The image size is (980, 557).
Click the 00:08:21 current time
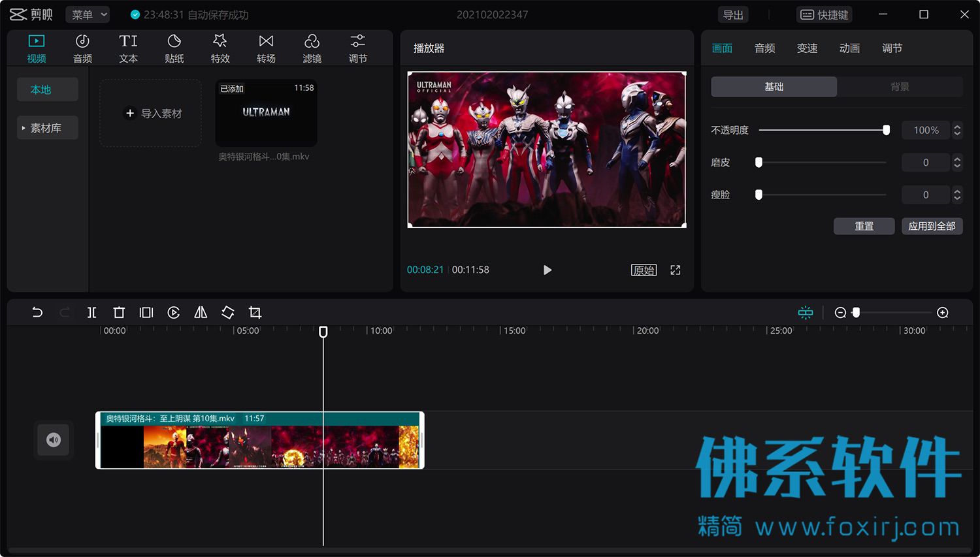click(425, 270)
